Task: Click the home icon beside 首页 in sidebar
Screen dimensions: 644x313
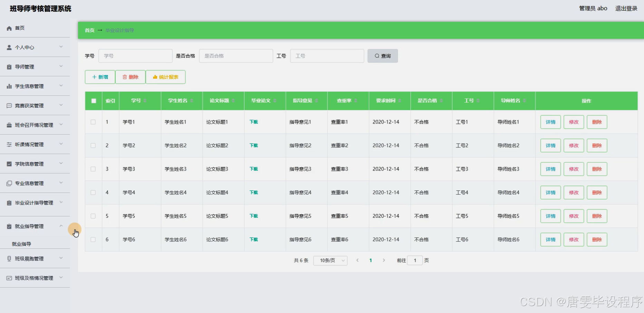Action: [9, 28]
